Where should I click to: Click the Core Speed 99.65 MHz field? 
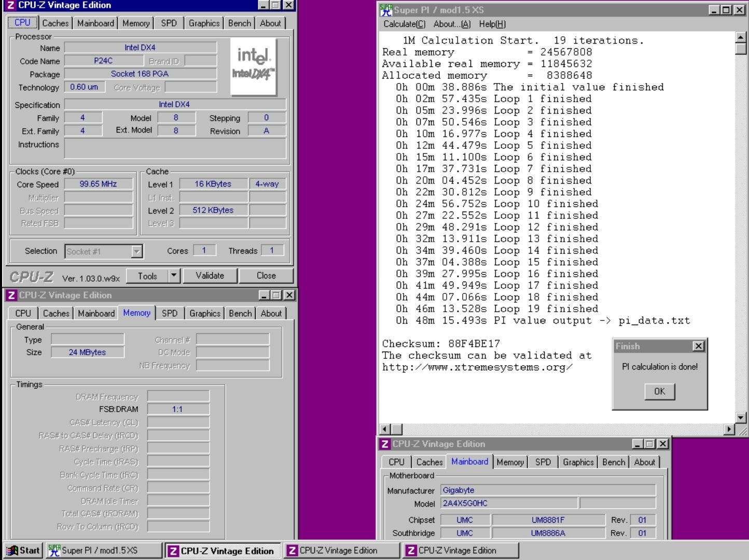pyautogui.click(x=98, y=184)
